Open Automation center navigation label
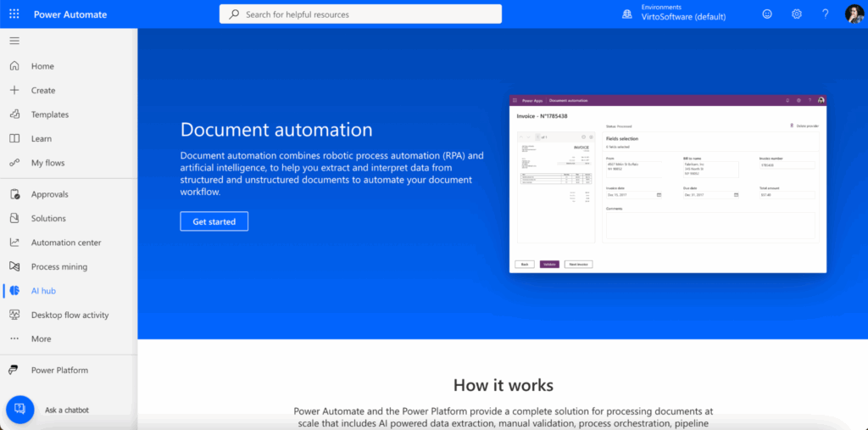This screenshot has height=430, width=868. (66, 243)
